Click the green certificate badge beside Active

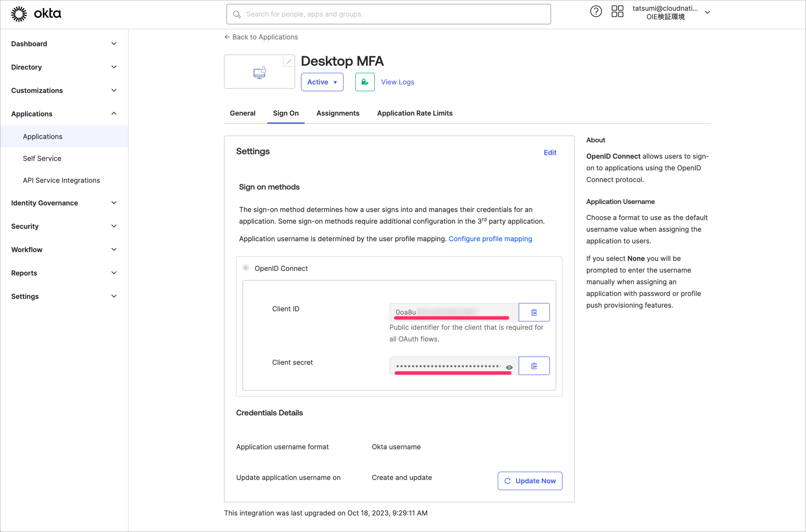point(364,82)
